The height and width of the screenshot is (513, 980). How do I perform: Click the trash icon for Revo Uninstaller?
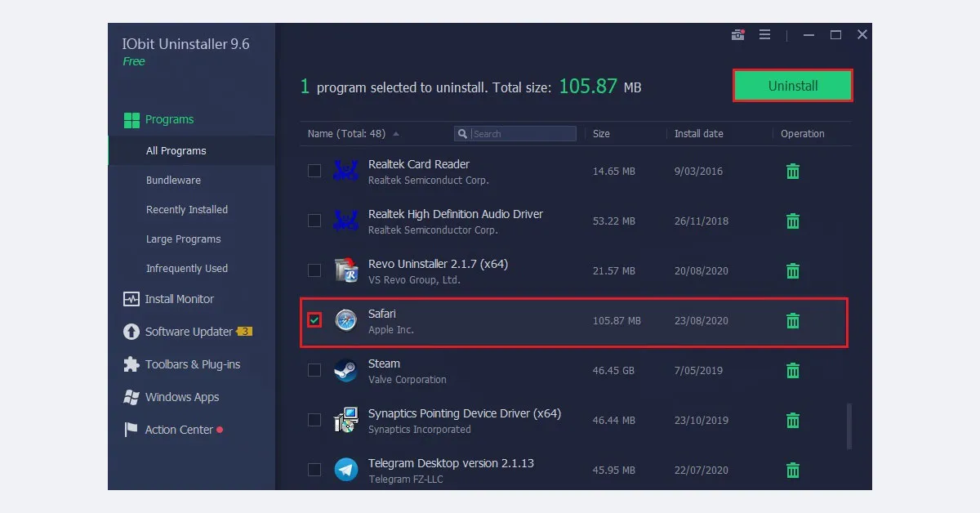tap(792, 271)
